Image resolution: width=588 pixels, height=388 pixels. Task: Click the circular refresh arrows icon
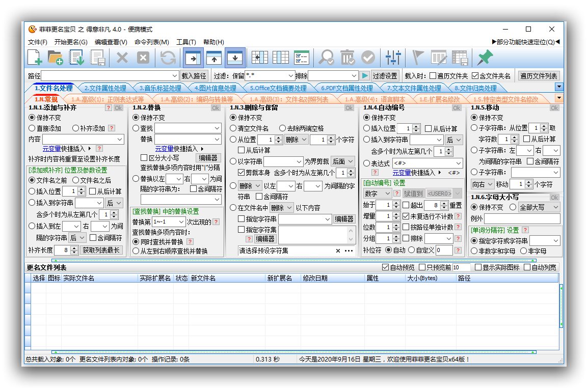pos(168,58)
